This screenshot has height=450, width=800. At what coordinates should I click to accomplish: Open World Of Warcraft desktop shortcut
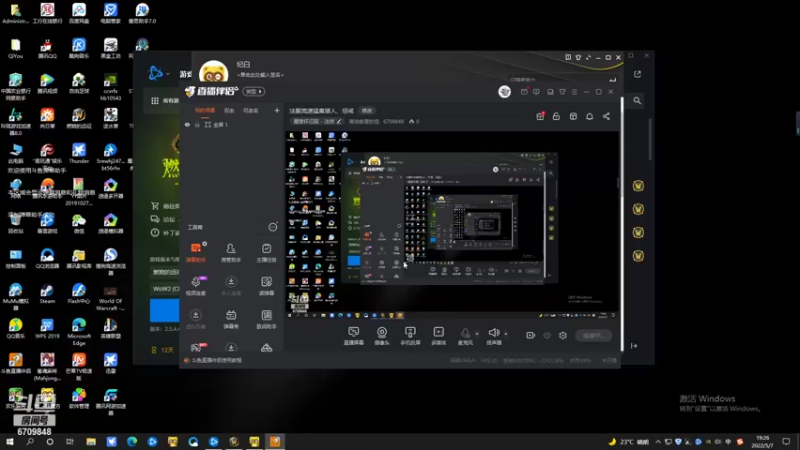pos(110,297)
